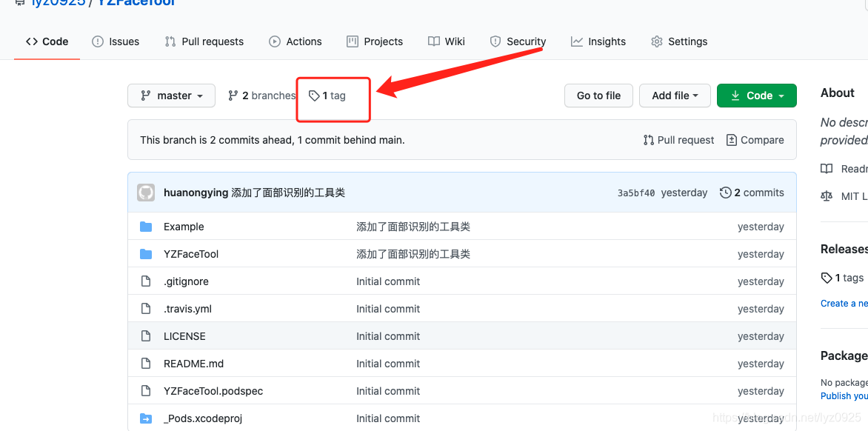View the 2 commits history
Screen dimensions: 868x431
pyautogui.click(x=752, y=193)
